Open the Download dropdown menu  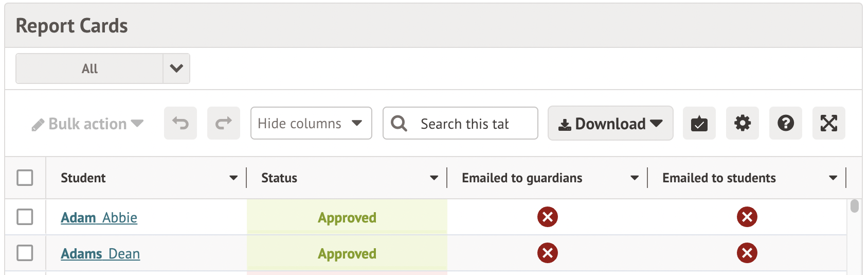click(x=610, y=124)
